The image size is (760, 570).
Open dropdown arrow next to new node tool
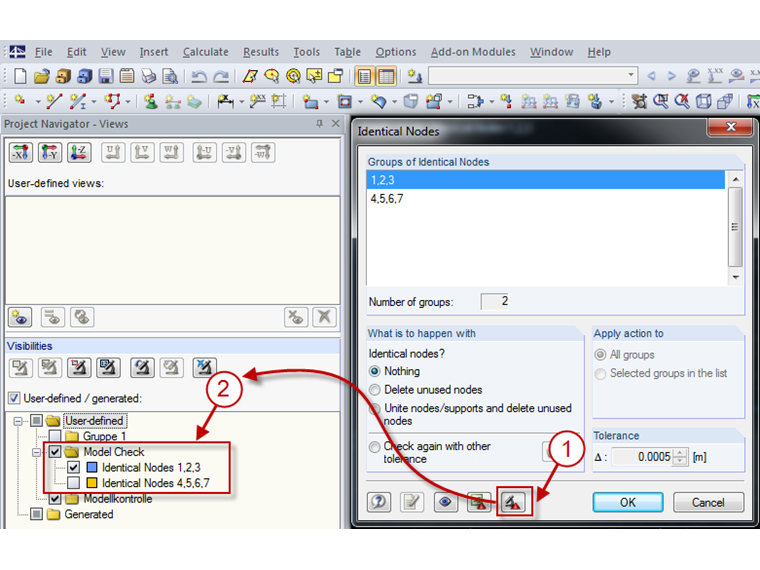tap(38, 102)
